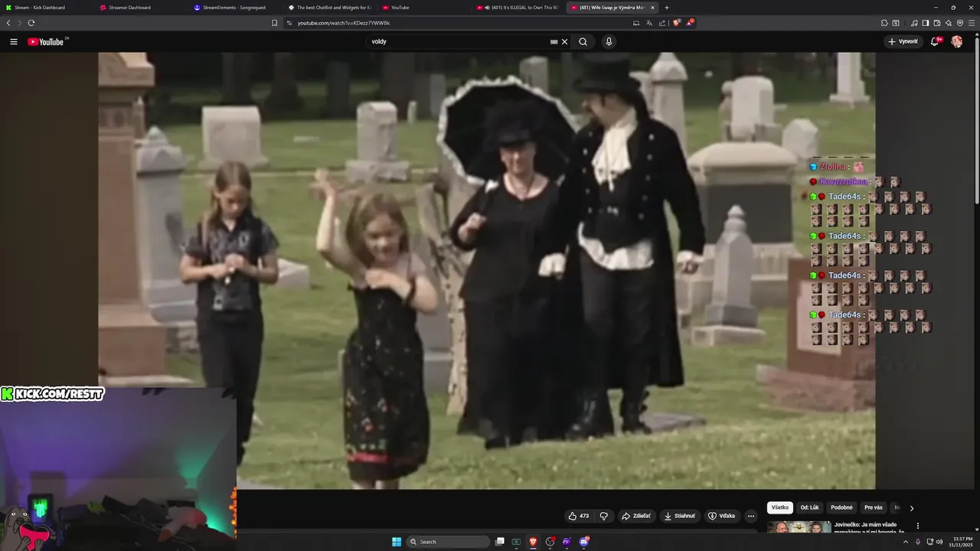Close the Wife Swap active tab
The height and width of the screenshot is (551, 980).
click(653, 8)
